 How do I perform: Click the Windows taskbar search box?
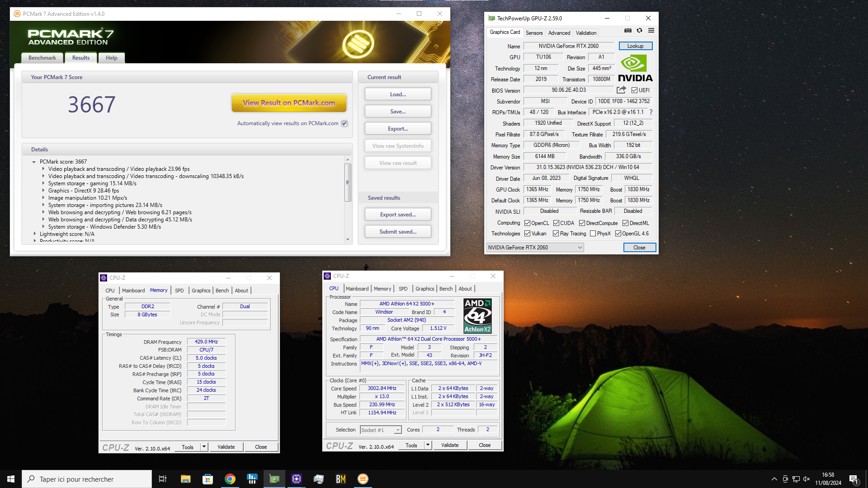click(87, 479)
